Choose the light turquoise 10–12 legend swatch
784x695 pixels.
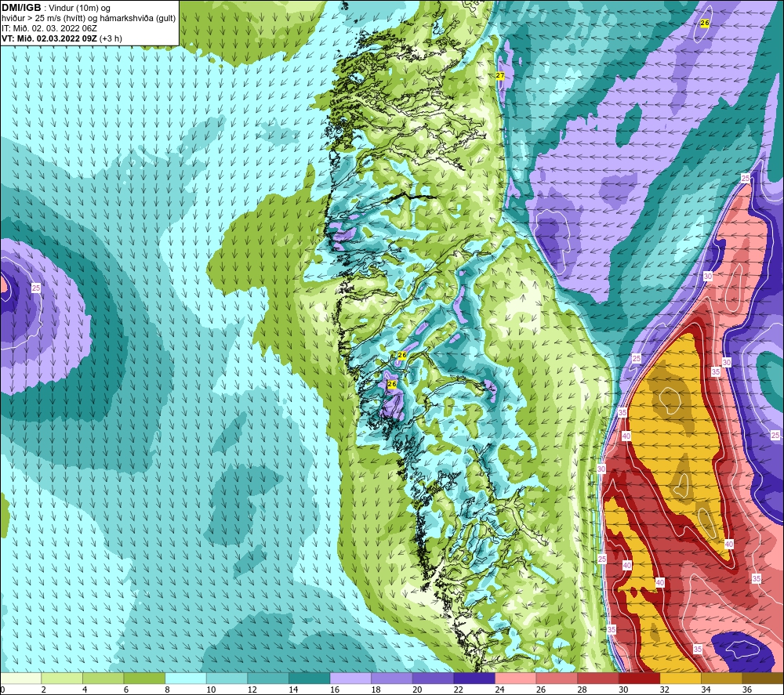pyautogui.click(x=227, y=678)
